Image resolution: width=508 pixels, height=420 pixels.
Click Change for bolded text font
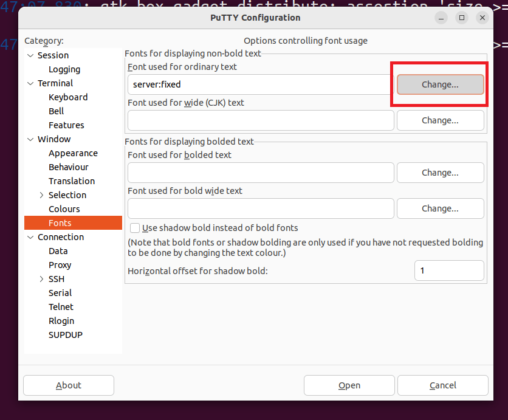click(x=441, y=173)
